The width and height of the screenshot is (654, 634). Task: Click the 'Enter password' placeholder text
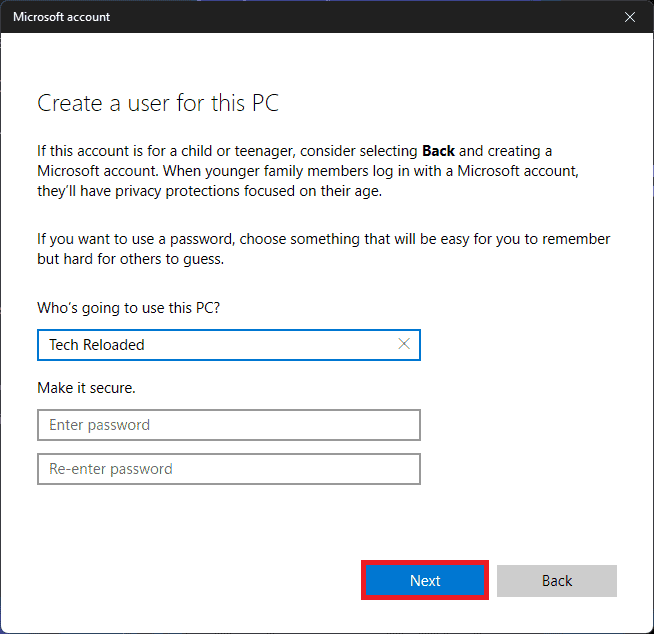pyautogui.click(x=99, y=425)
